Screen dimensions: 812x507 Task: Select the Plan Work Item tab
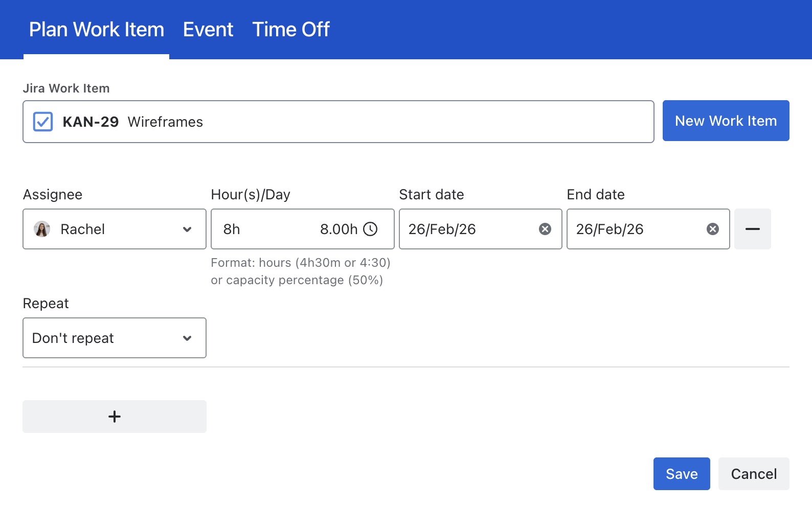pos(97,30)
